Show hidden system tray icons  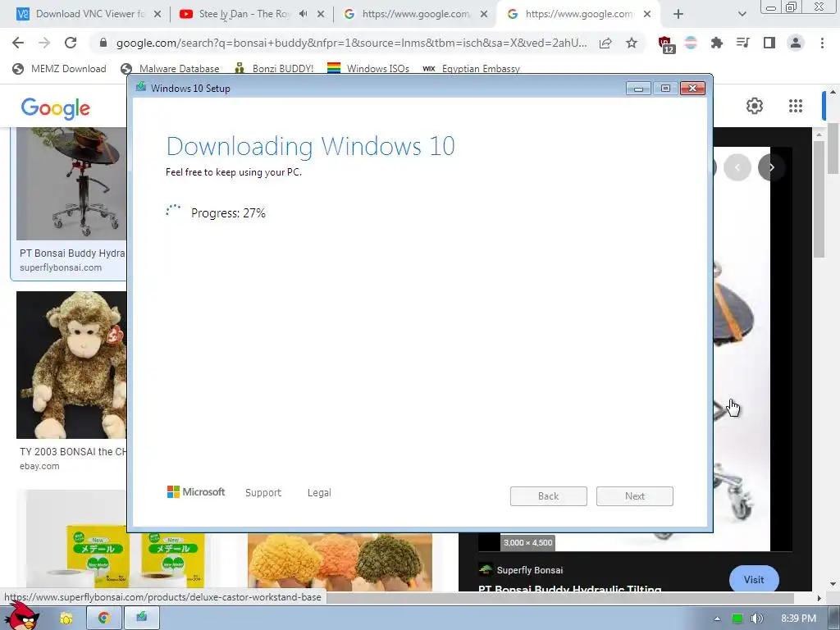pos(717,619)
